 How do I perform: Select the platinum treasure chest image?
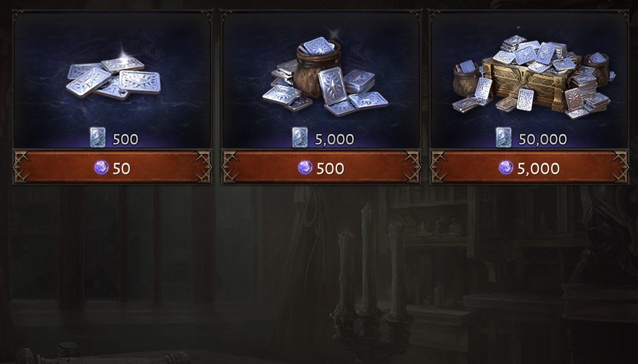[532, 77]
